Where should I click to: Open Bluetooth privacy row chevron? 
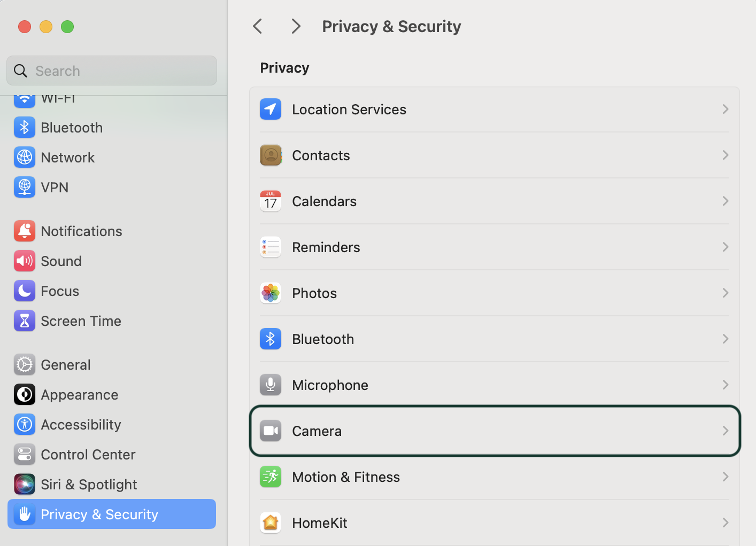(x=725, y=339)
